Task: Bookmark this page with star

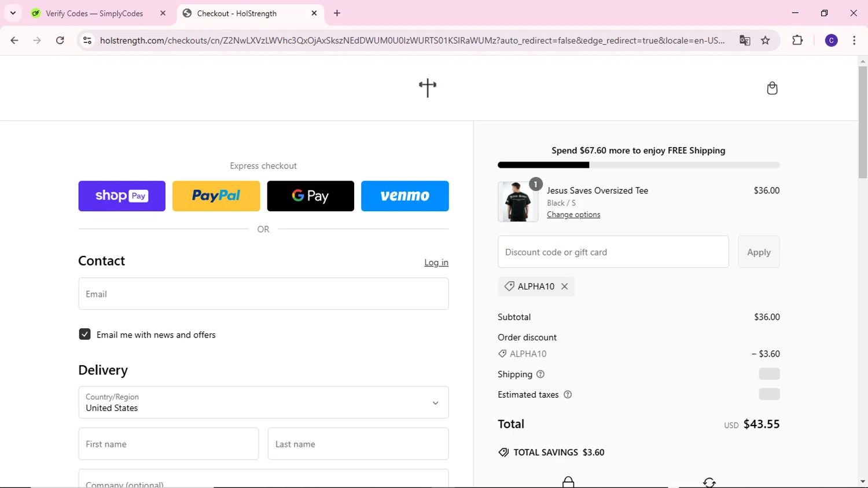Action: click(766, 41)
